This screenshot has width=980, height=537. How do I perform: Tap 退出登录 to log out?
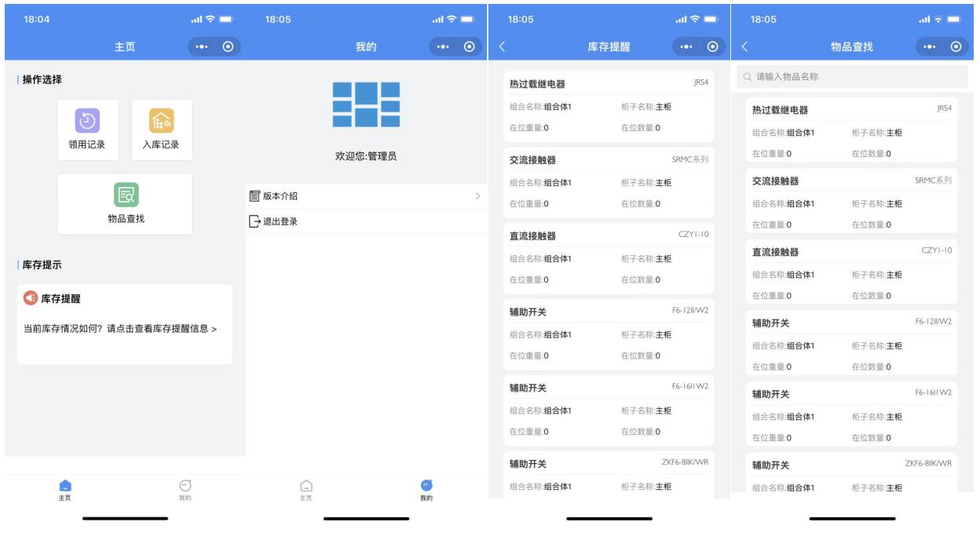280,221
